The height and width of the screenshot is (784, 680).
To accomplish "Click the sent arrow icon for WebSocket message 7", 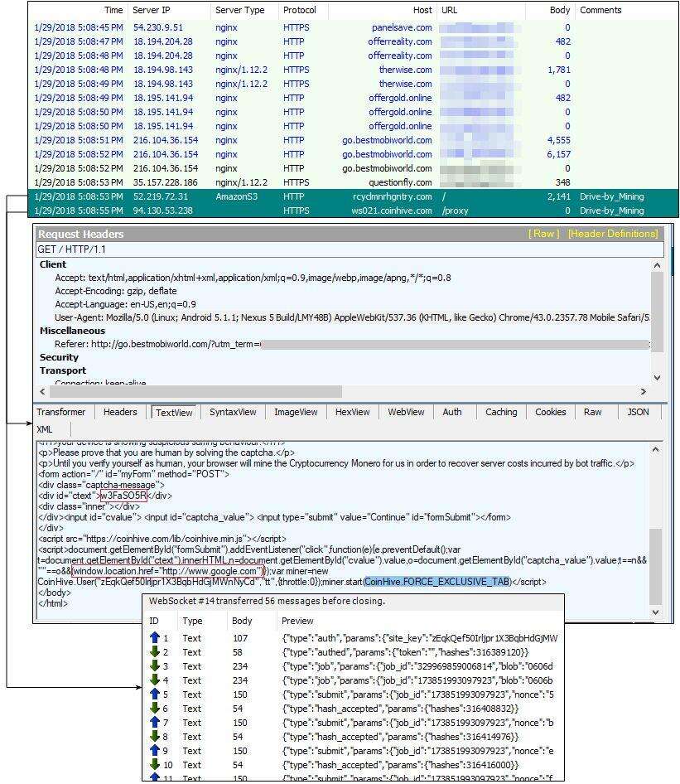I will (x=154, y=722).
